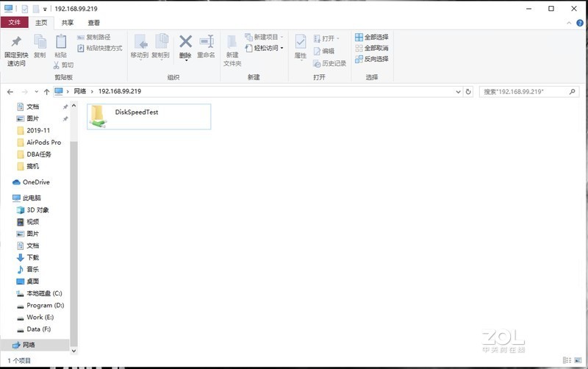
Task: Click the New folder (新建文件夹) icon
Action: (232, 42)
